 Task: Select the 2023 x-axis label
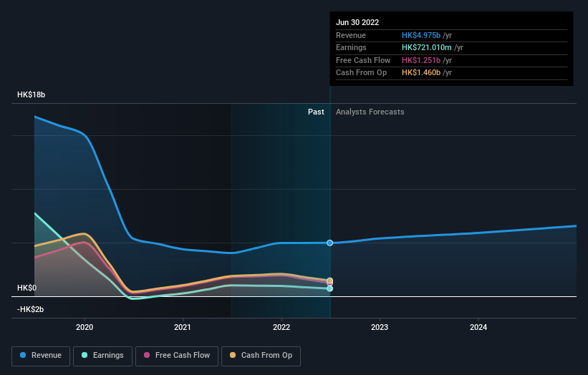(x=380, y=327)
